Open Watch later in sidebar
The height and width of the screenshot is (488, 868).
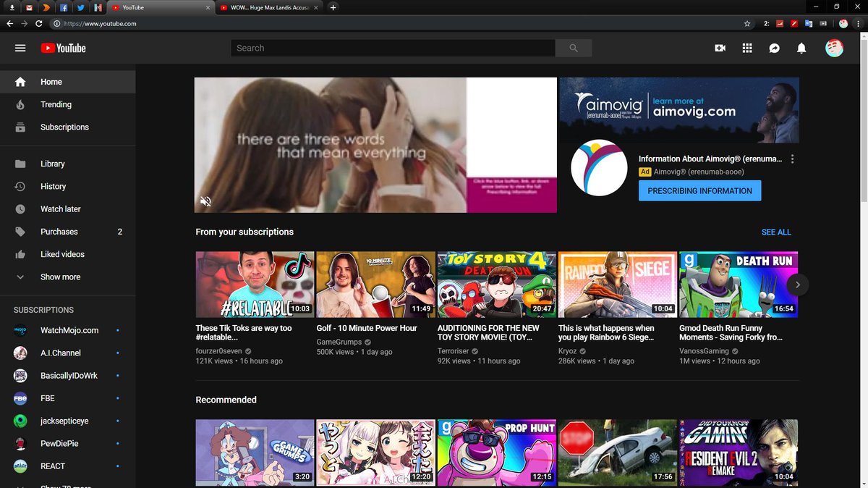67,209
